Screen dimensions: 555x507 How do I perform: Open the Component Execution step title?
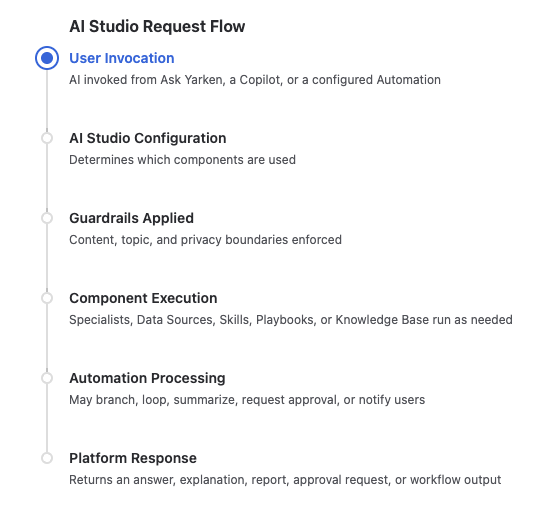coord(143,298)
